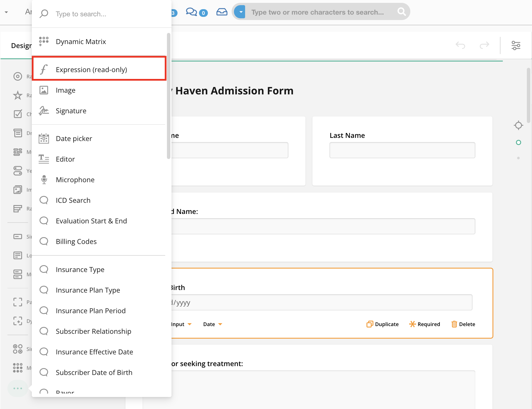Click the Editor text icon
532x409 pixels.
point(44,159)
